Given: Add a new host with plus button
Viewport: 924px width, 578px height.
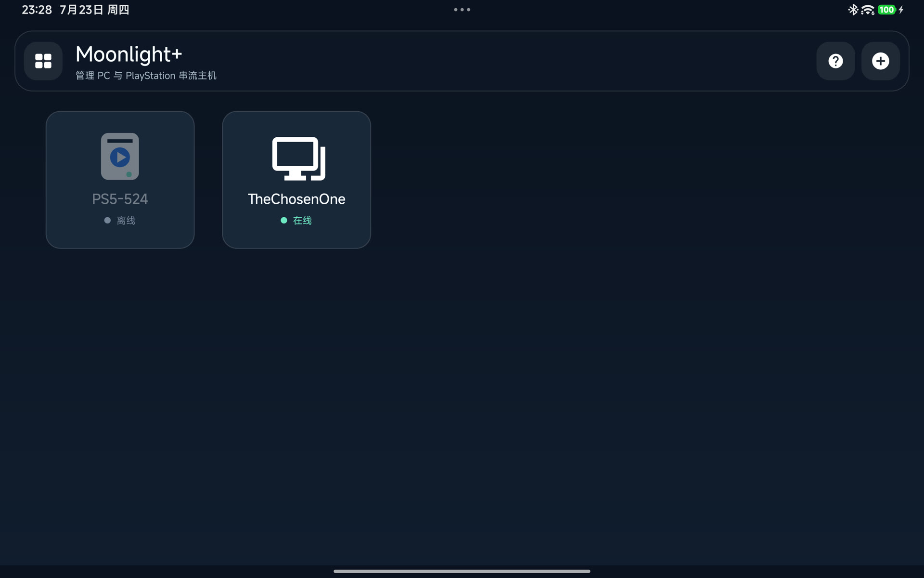Looking at the screenshot, I should coord(880,61).
